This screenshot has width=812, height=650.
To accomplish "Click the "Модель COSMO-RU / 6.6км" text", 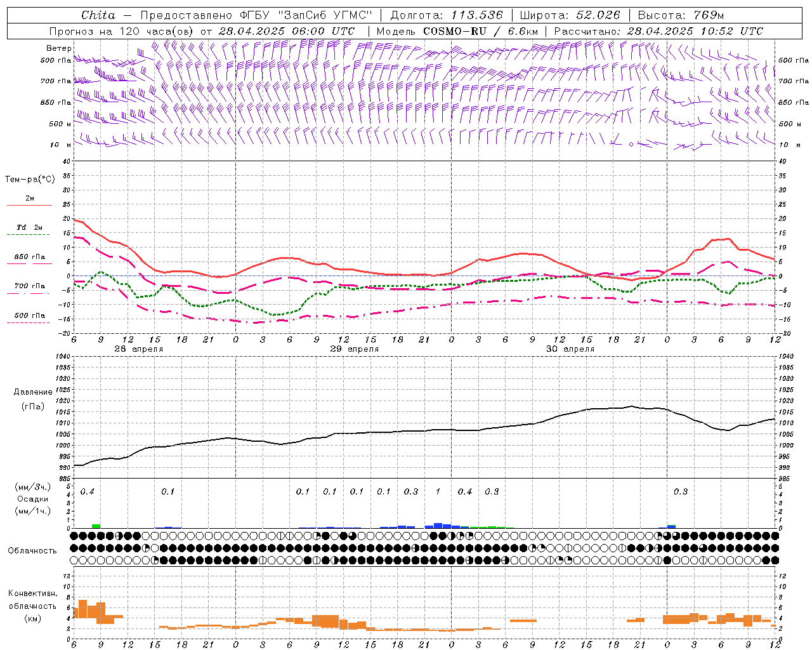I will (458, 31).
